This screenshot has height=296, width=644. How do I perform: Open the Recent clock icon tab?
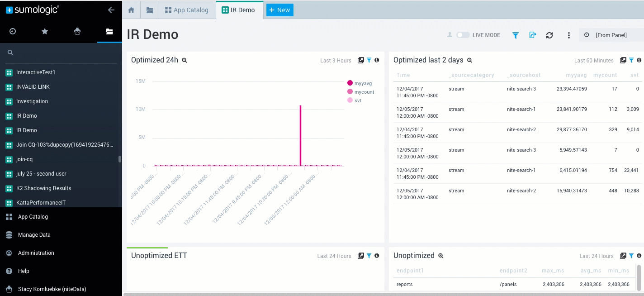[13, 31]
